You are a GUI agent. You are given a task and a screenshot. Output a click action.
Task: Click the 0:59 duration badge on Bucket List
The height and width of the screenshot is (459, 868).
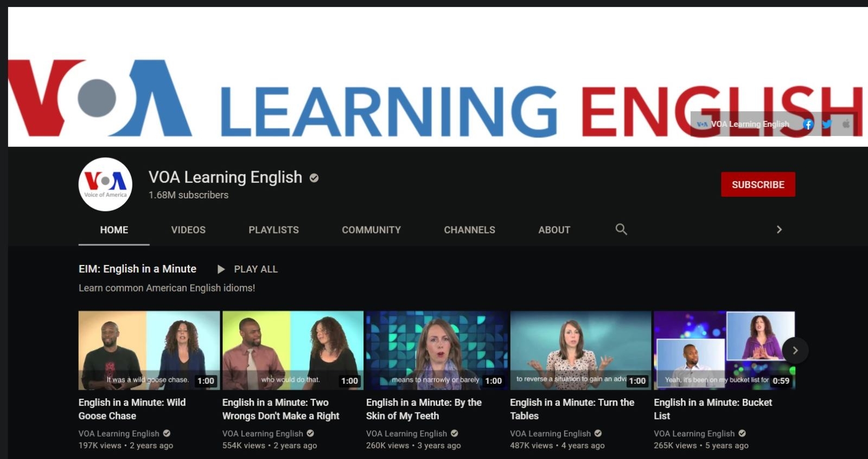(x=781, y=381)
